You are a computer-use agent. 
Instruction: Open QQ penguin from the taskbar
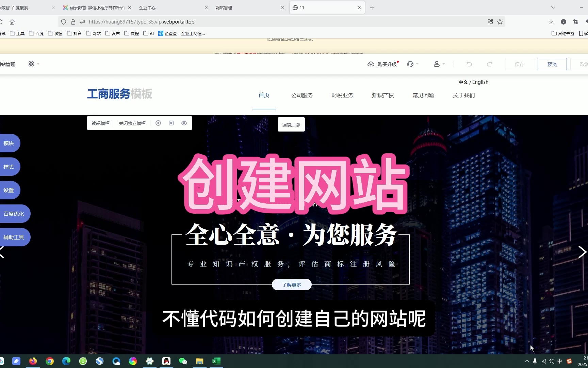[x=166, y=361]
